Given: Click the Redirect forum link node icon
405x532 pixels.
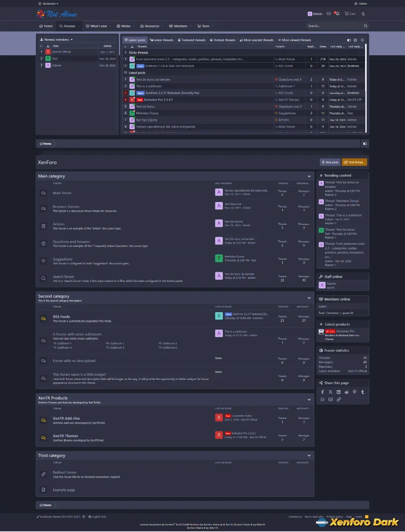Looking at the screenshot, I should [x=43, y=474].
